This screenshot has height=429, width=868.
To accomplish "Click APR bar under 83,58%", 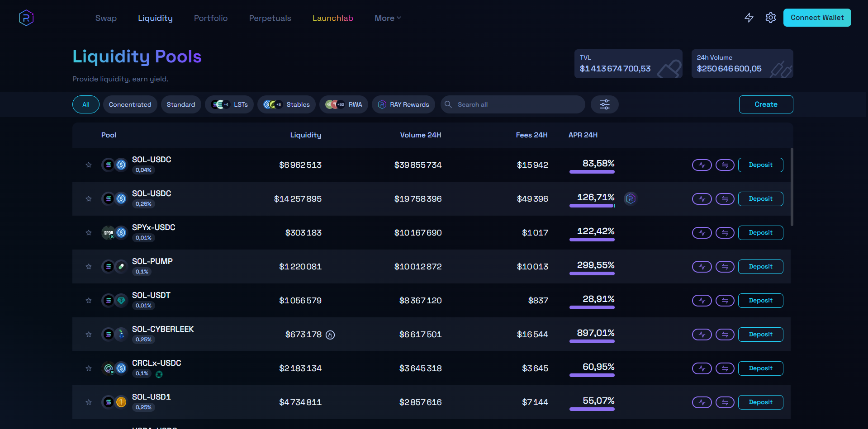I will (592, 172).
